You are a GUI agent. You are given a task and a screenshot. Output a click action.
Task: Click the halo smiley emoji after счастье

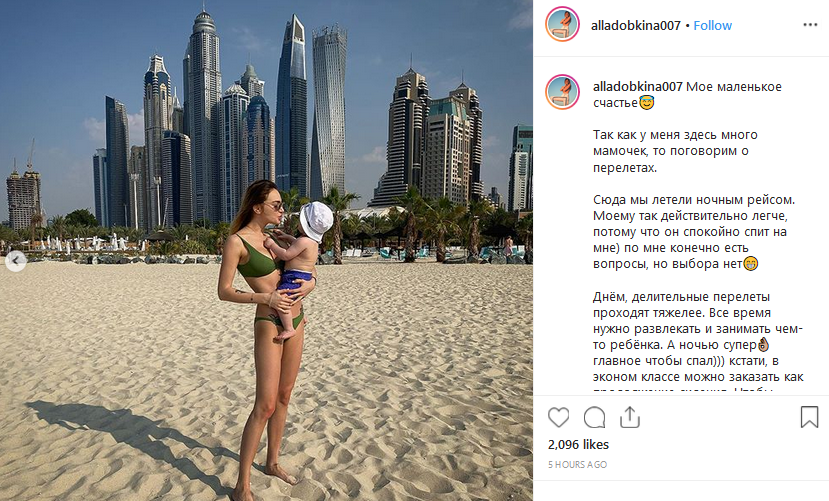646,103
